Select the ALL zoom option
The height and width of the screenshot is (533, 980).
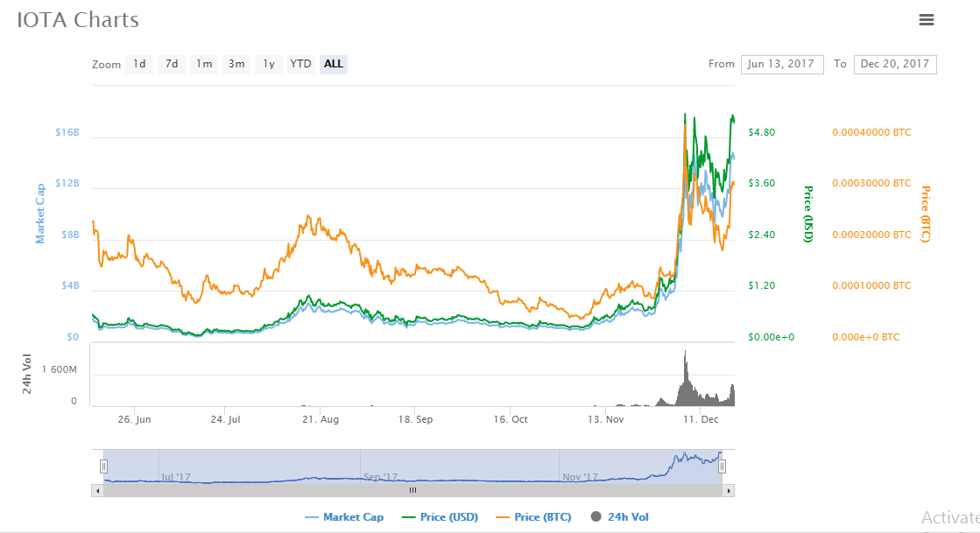(x=333, y=64)
